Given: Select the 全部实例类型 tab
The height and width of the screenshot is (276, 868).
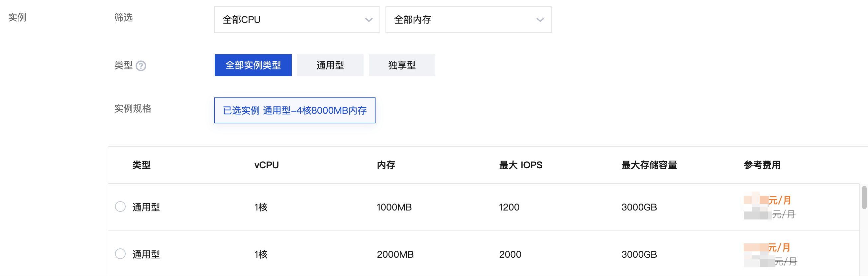Looking at the screenshot, I should [253, 65].
